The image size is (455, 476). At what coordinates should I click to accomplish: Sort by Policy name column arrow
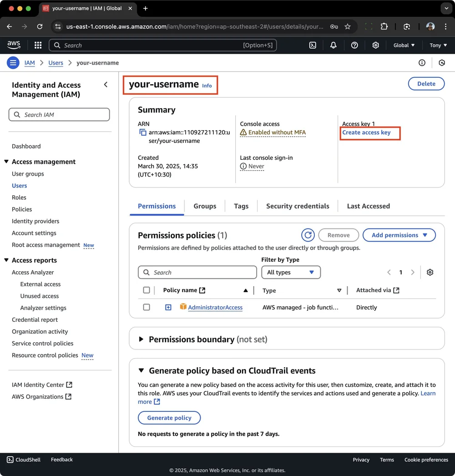click(x=246, y=290)
